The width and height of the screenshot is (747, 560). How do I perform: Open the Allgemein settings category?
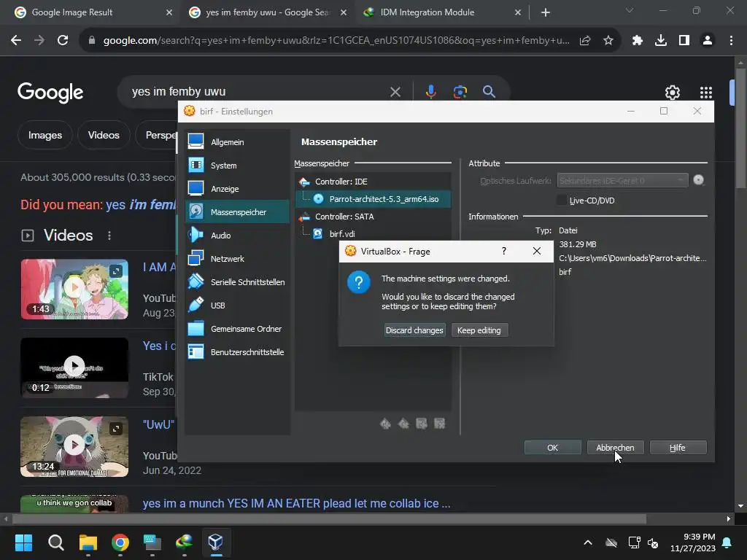click(x=237, y=142)
